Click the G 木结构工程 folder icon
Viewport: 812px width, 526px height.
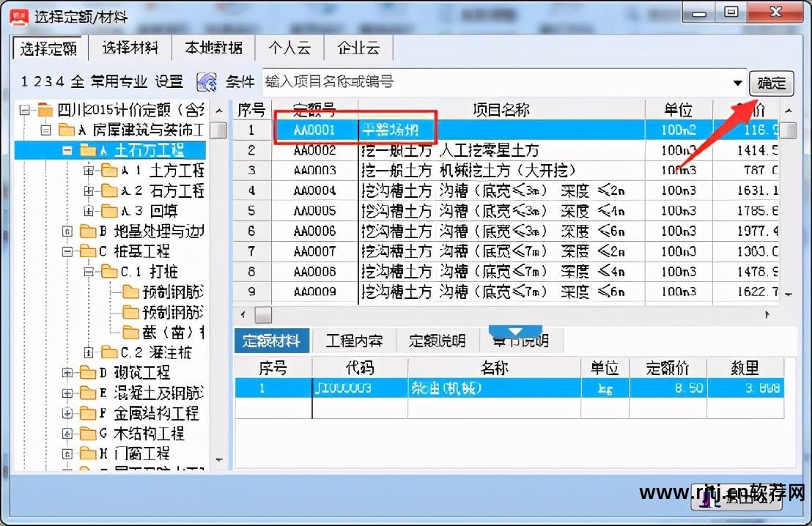(88, 434)
